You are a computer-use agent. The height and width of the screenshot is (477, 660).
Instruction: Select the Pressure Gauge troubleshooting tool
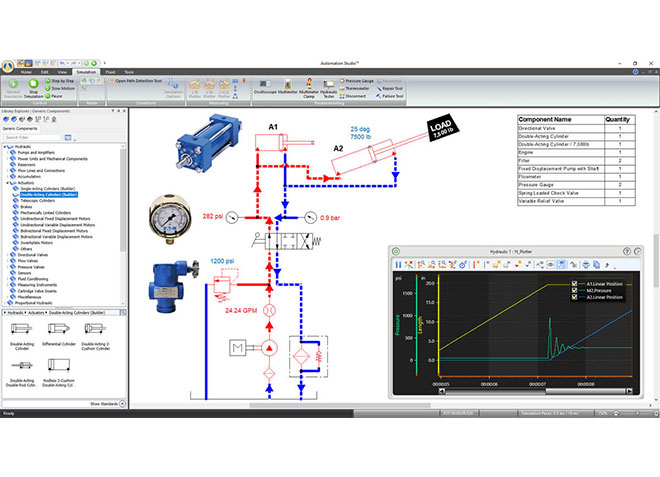(357, 80)
